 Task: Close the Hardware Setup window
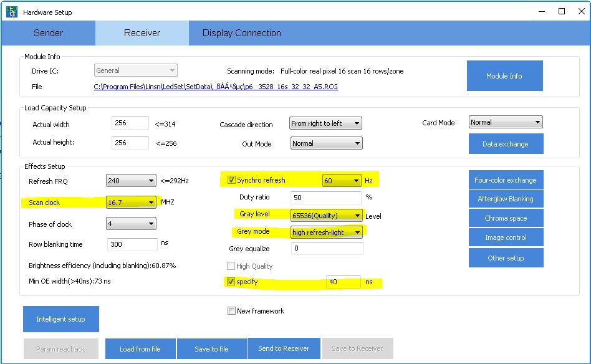pos(579,11)
